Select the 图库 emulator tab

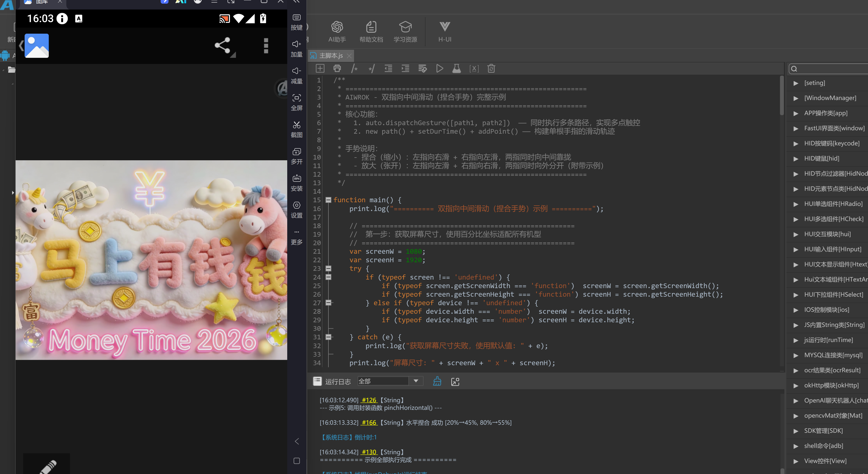point(42,2)
